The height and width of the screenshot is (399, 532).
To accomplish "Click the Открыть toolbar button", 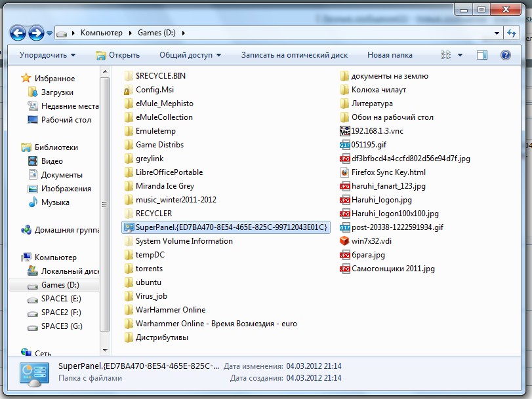I will [x=117, y=55].
